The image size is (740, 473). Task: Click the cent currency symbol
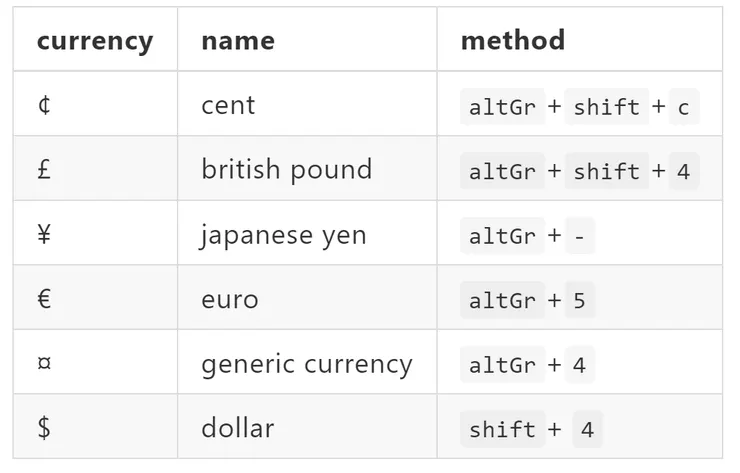click(x=44, y=105)
